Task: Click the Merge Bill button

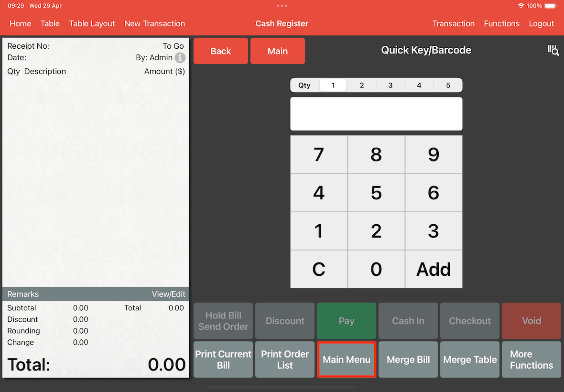Action: [x=408, y=359]
